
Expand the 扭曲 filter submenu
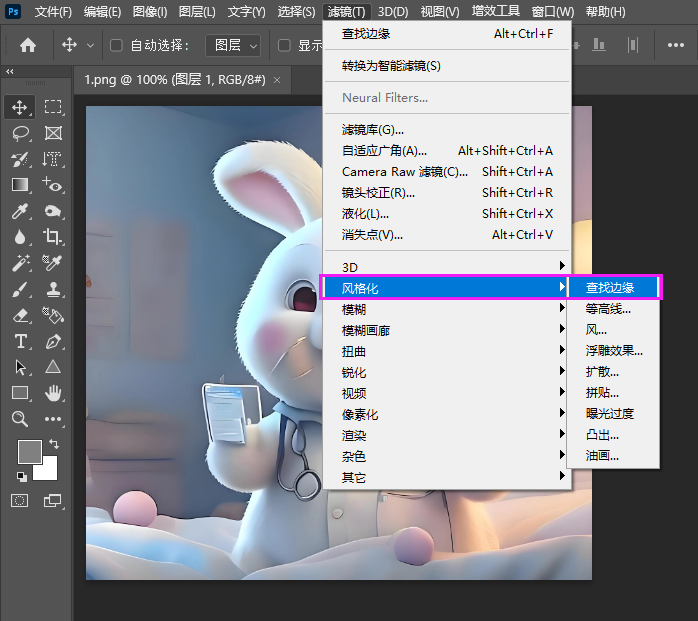(x=446, y=351)
